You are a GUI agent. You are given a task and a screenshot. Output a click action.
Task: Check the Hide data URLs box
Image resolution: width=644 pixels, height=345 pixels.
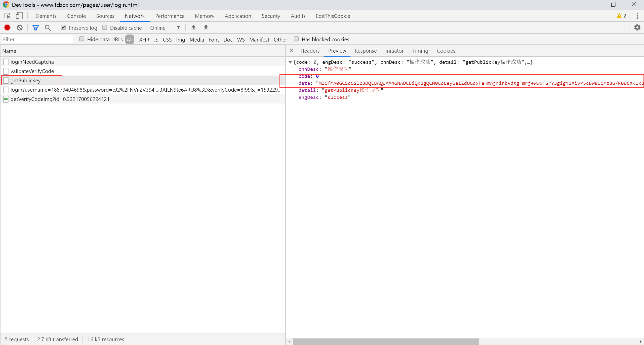pyautogui.click(x=82, y=39)
